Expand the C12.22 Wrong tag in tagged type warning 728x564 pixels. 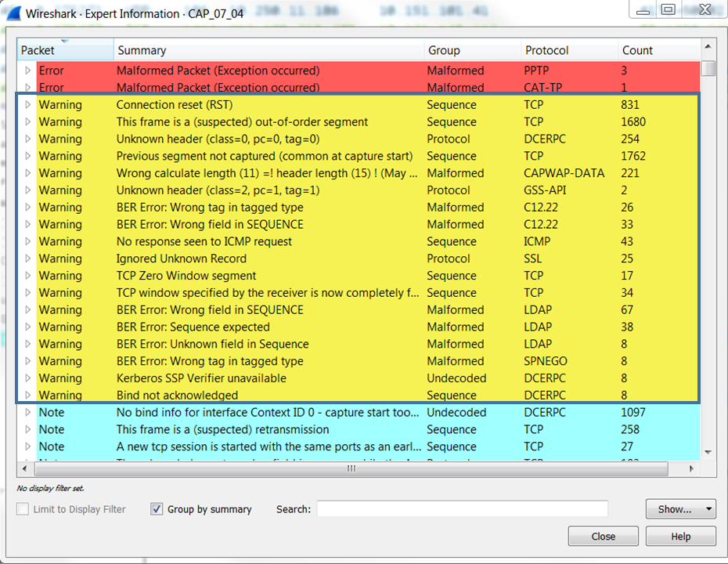28,208
